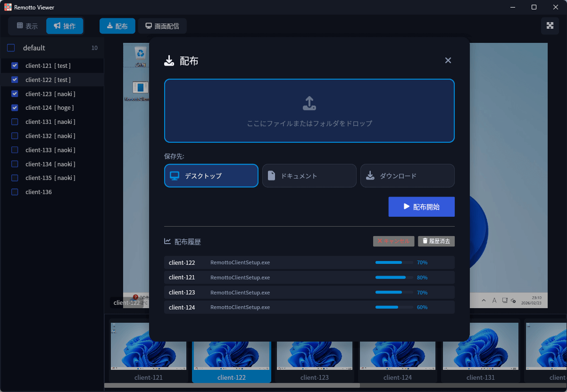Close the 配布 dialog with X
The height and width of the screenshot is (392, 567).
(x=448, y=60)
